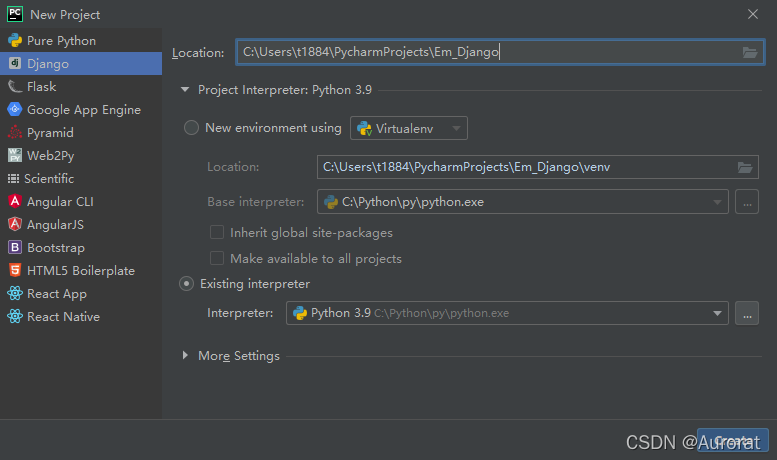
Task: Select Scientific project type
Action: [x=81, y=178]
